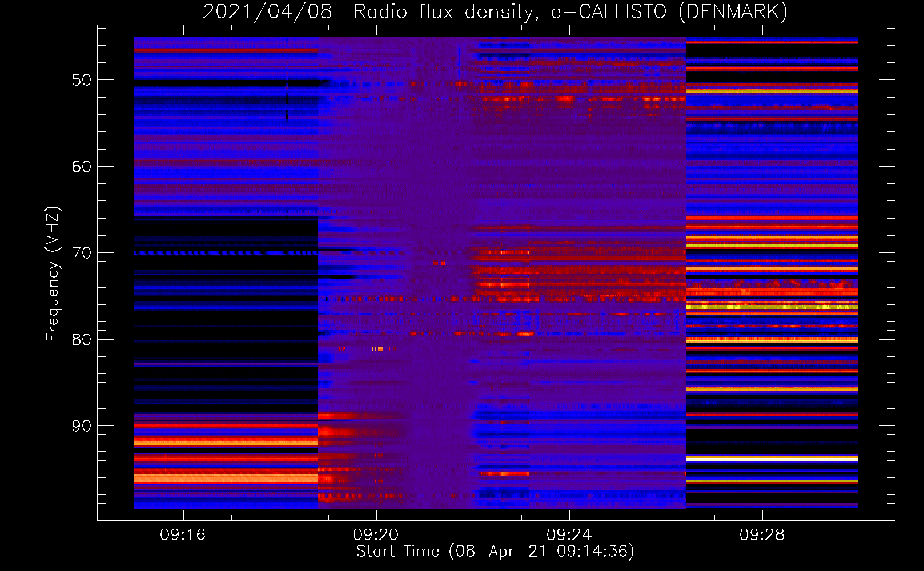This screenshot has width=924, height=571.
Task: Click the plot title 2021/04/08 Radio flux density
Action: pos(495,11)
